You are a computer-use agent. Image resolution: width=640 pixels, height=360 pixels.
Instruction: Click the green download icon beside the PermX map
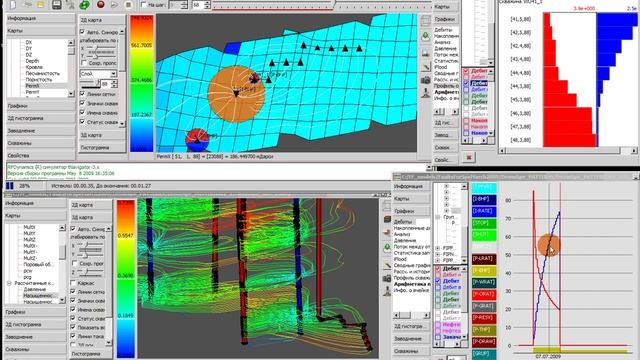pyautogui.click(x=425, y=37)
